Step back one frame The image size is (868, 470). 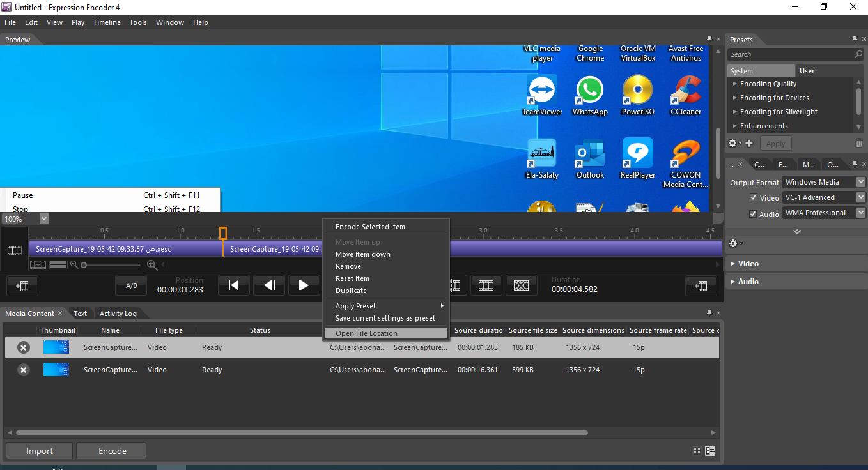269,285
